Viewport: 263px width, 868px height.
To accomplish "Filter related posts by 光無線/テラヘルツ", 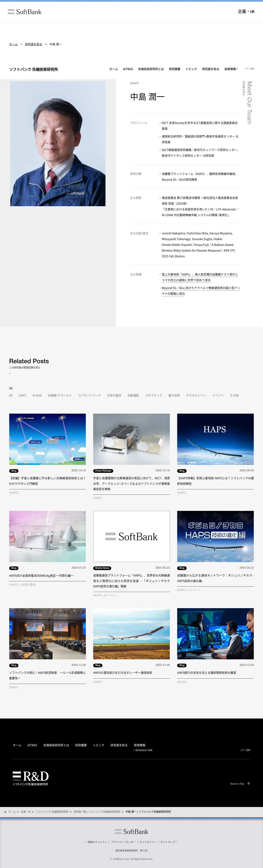I will click(x=60, y=396).
